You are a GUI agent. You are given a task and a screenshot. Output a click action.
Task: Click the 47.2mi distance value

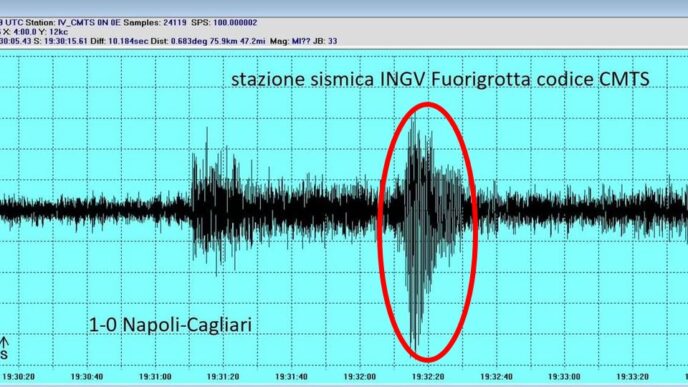coord(253,41)
